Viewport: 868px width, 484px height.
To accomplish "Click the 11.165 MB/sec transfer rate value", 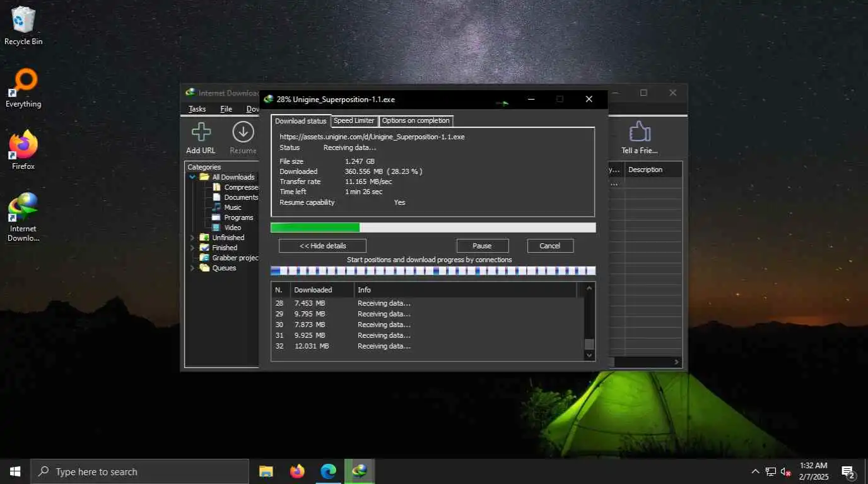I will (x=368, y=181).
